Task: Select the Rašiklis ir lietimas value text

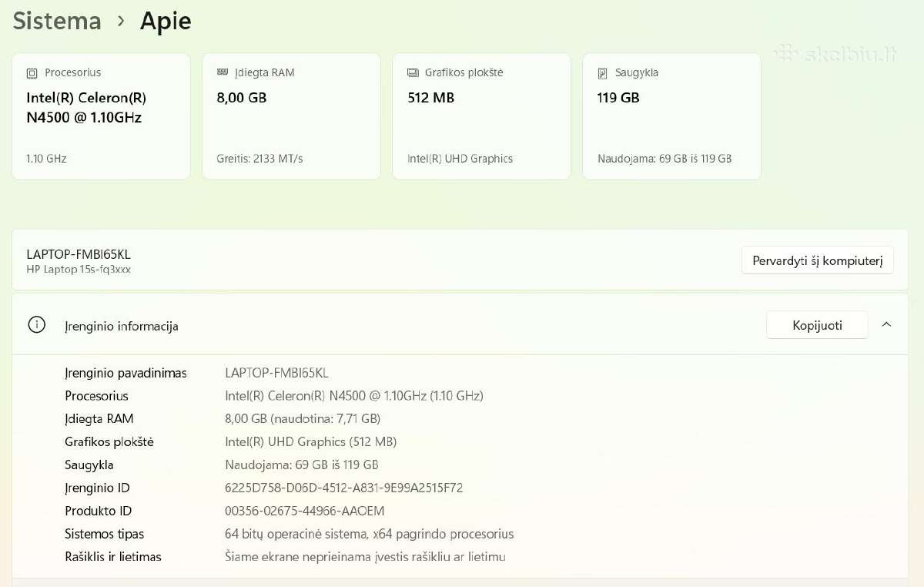Action: point(365,557)
